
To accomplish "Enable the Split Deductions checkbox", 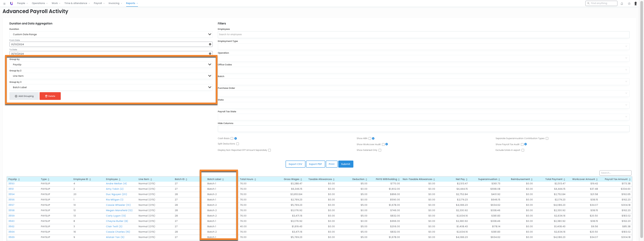I will 238,144.
